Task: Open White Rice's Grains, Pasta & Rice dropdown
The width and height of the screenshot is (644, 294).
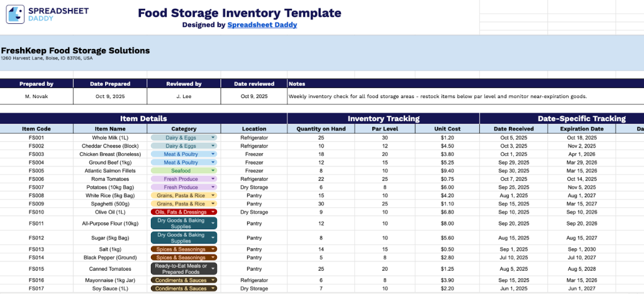Action: (x=213, y=195)
